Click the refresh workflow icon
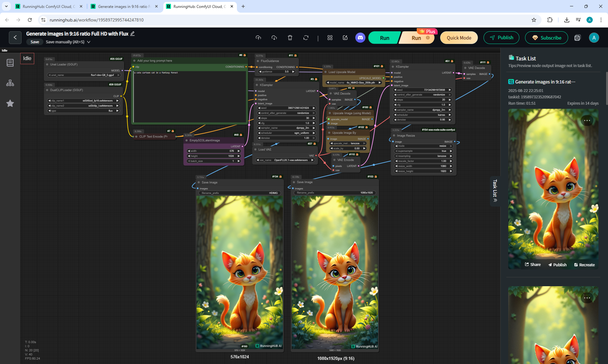608x364 pixels. (306, 38)
